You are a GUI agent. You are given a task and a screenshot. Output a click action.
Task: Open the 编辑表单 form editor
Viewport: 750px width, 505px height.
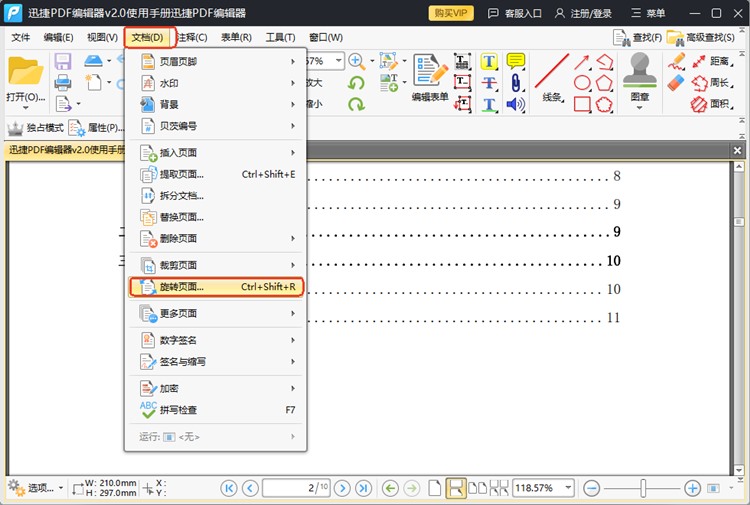(x=430, y=77)
